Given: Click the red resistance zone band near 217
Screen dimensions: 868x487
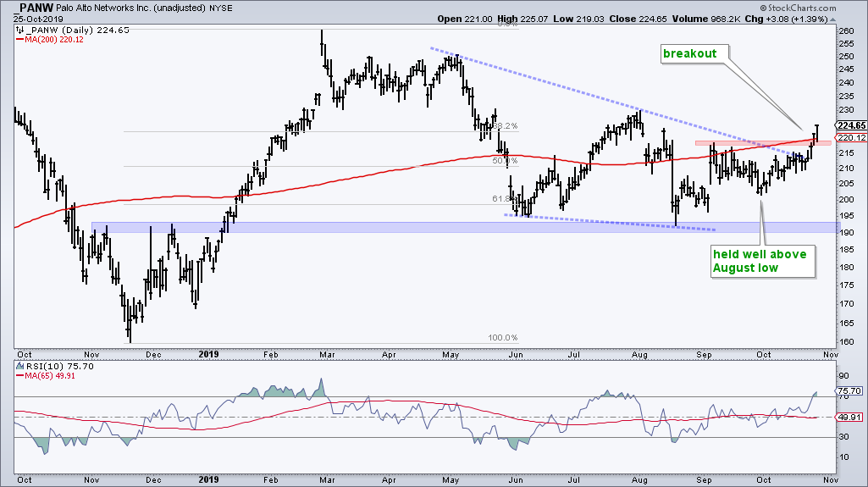Looking at the screenshot, I should coord(763,143).
